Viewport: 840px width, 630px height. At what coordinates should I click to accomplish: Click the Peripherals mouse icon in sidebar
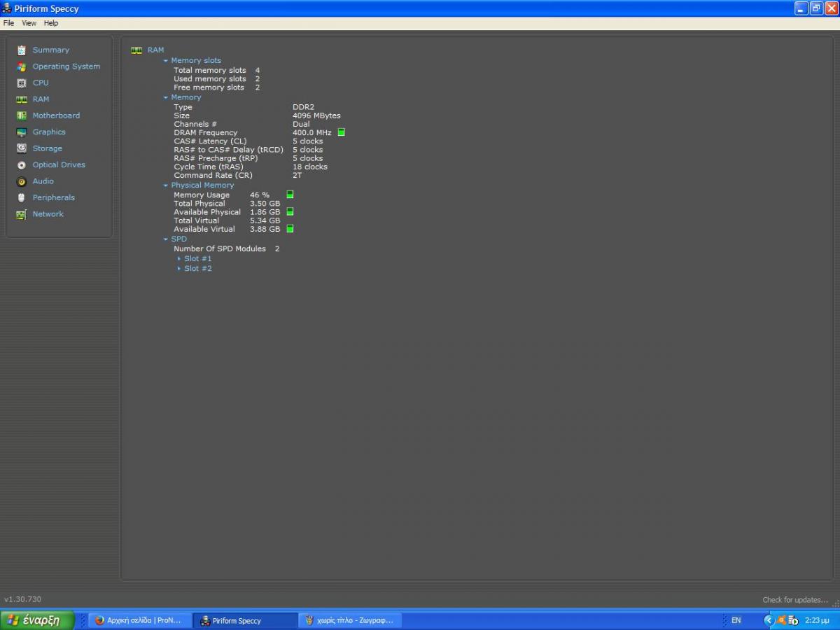tap(21, 197)
